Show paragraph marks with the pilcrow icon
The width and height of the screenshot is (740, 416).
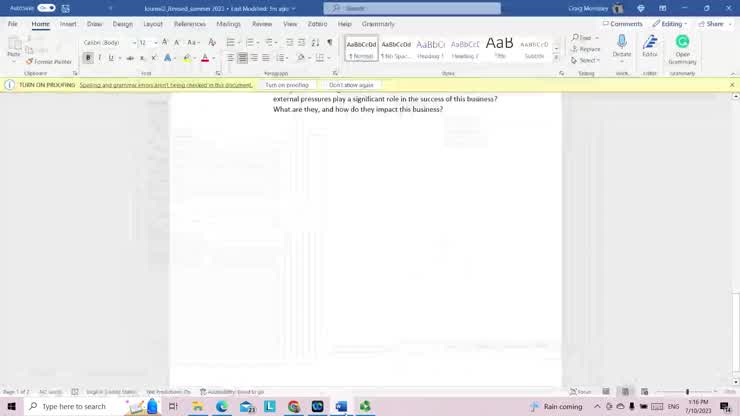tap(329, 43)
